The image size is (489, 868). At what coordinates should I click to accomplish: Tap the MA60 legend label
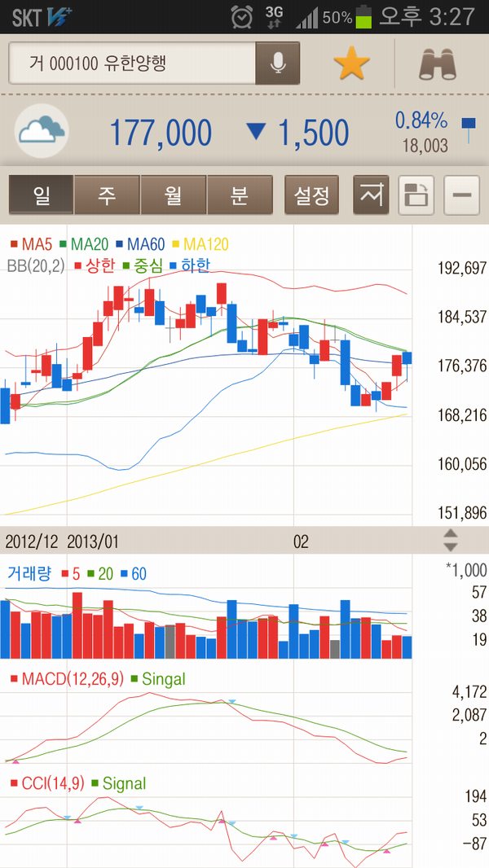click(142, 244)
